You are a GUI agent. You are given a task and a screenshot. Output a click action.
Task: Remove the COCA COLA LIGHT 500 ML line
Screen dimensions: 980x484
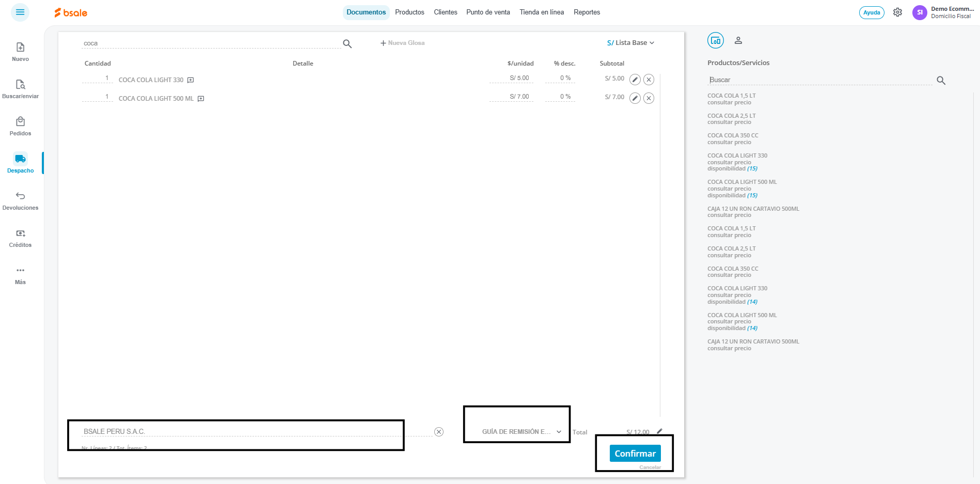[x=649, y=98]
